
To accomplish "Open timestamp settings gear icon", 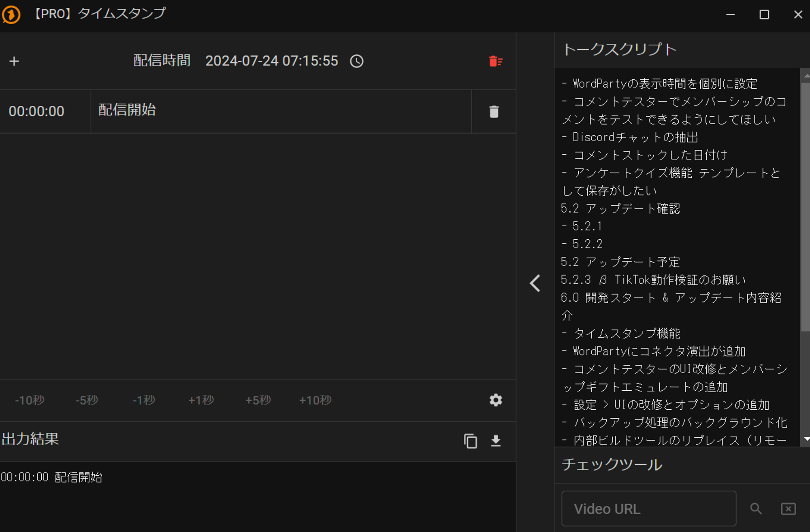I will click(x=495, y=400).
